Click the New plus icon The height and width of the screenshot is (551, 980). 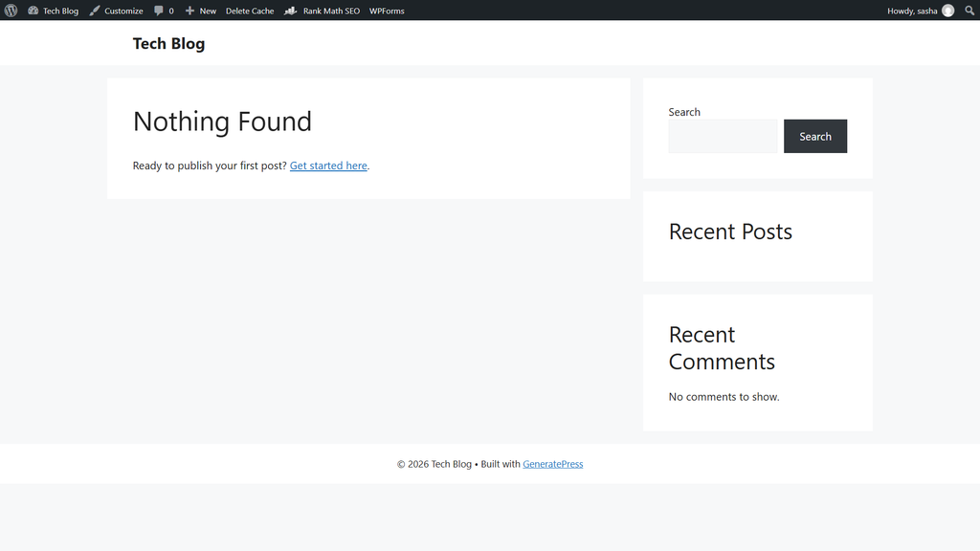tap(190, 11)
